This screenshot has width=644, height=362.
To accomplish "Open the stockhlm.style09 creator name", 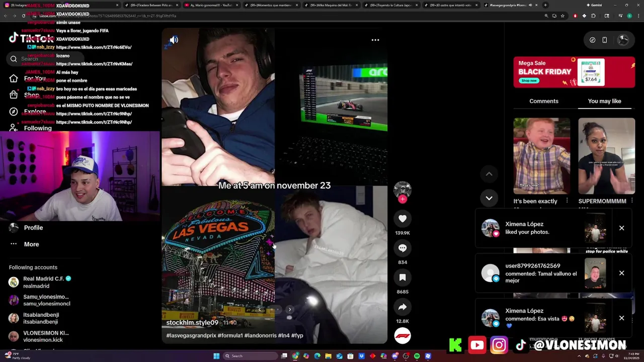I will click(x=192, y=323).
